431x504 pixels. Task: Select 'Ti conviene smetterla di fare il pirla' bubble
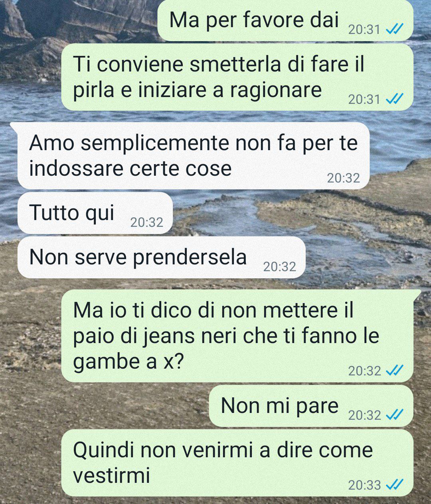(x=237, y=77)
